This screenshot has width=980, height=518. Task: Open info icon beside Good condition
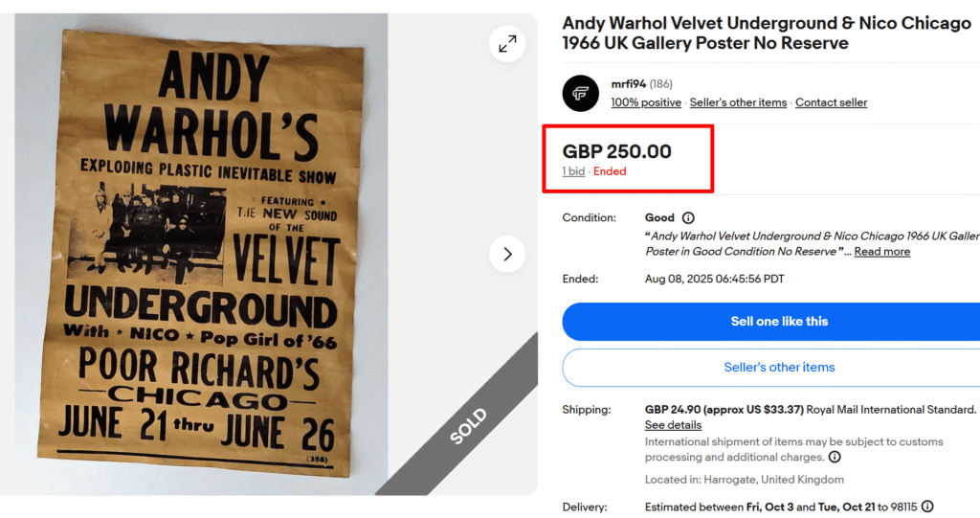[x=688, y=217]
